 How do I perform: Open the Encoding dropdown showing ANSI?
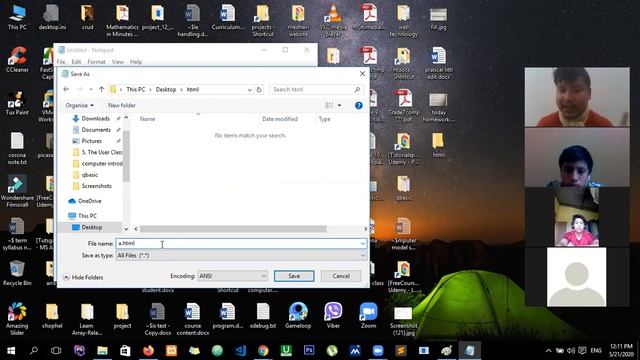click(232, 276)
